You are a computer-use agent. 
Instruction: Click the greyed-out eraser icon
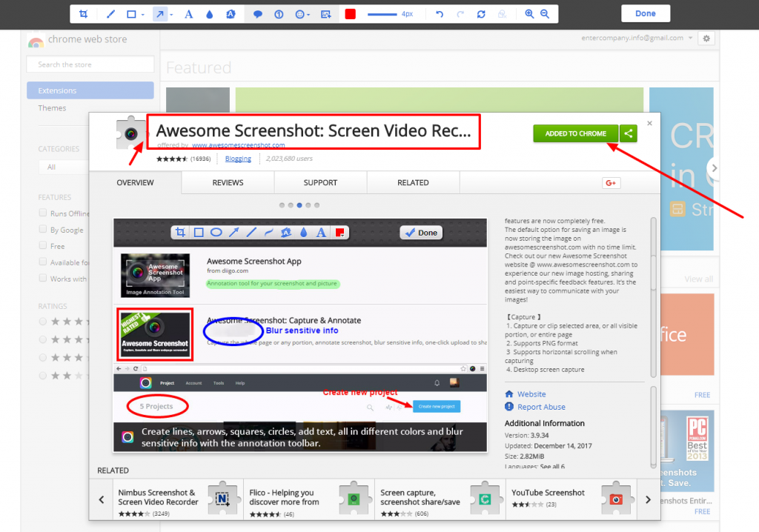point(502,14)
